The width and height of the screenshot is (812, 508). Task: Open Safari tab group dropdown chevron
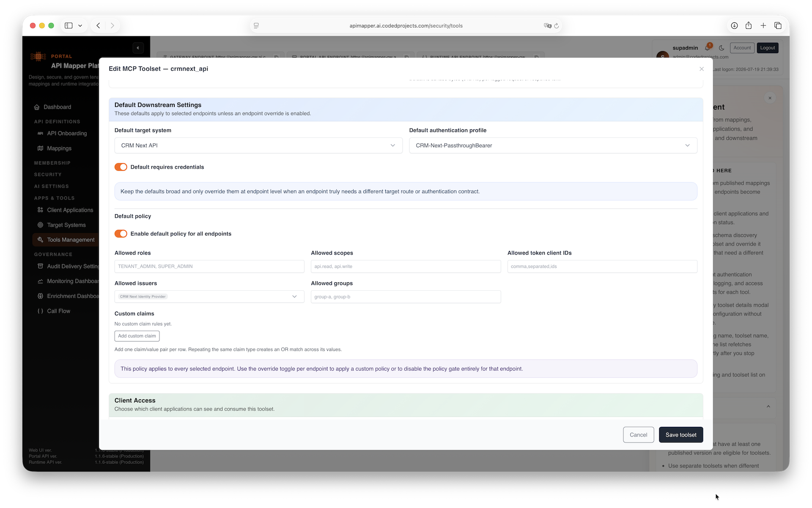point(80,26)
